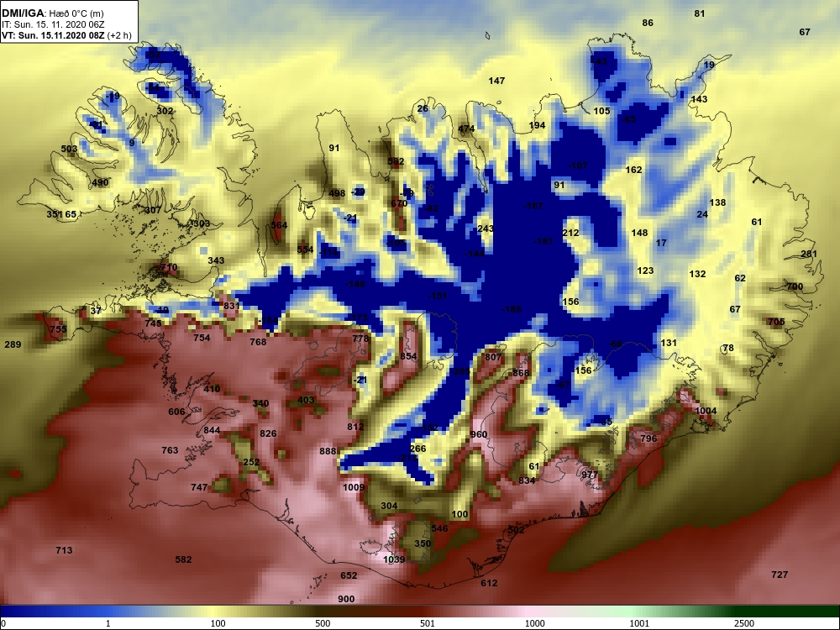Viewport: 840px width, 630px height.
Task: Select the map value 554
Action: click(306, 249)
